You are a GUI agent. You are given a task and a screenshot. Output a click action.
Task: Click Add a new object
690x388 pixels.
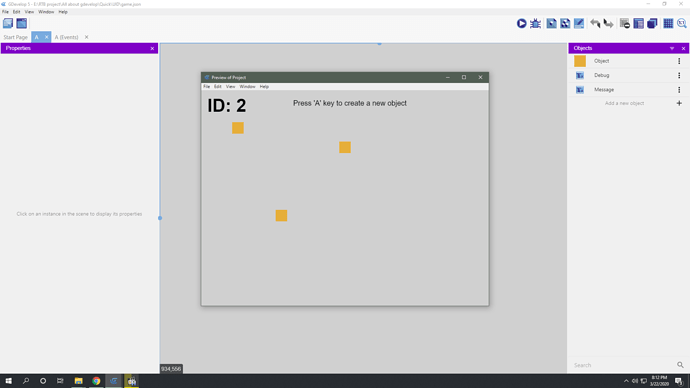pyautogui.click(x=624, y=103)
